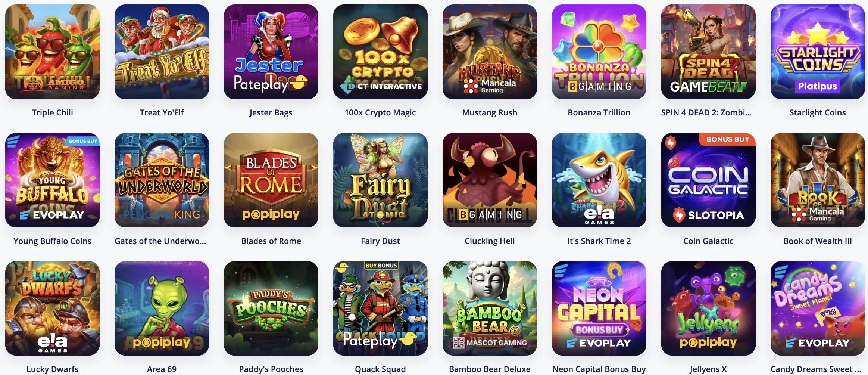The width and height of the screenshot is (868, 375).
Task: Click the Mustang Rush cowboy thumbnail
Action: 490,52
